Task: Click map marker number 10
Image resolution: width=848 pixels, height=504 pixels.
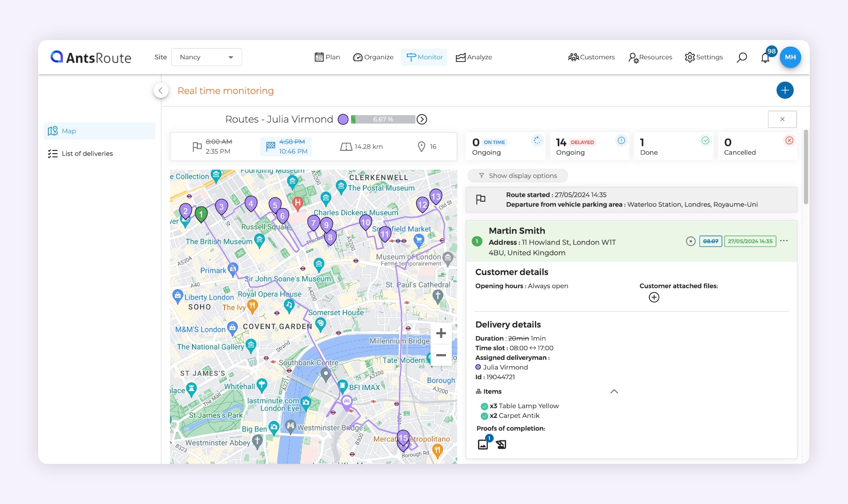Action: (365, 222)
